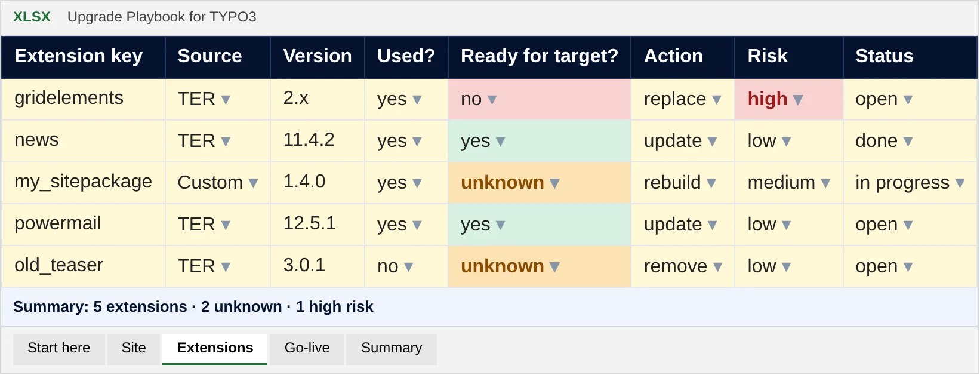Select the pink 'no' readiness cell for gridelements
980x375 pixels.
tap(540, 99)
